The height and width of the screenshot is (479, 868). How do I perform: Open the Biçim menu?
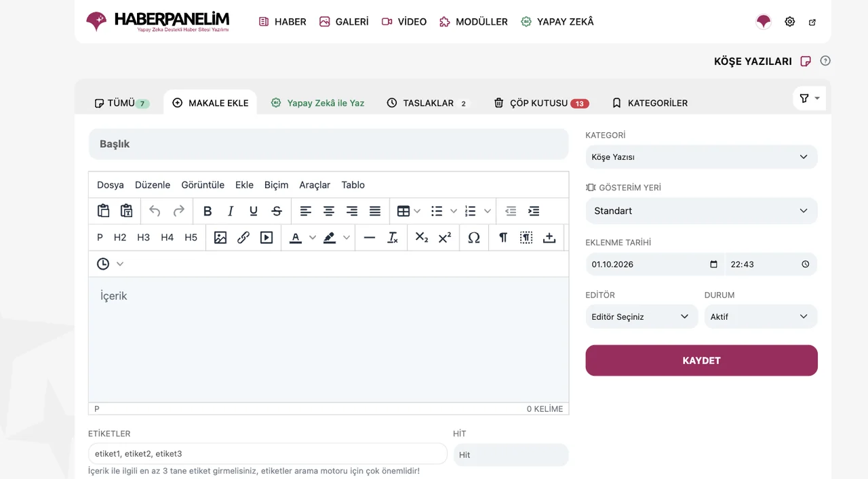tap(276, 185)
